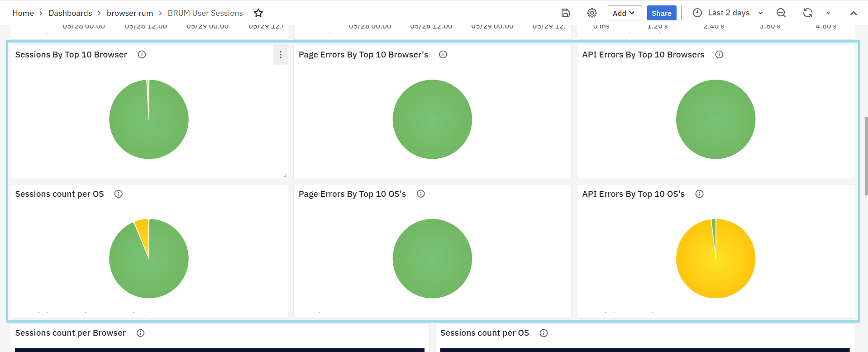Click info icon for Page Errors By Top 10 Browser's
Image resolution: width=868 pixels, height=352 pixels.
[443, 55]
